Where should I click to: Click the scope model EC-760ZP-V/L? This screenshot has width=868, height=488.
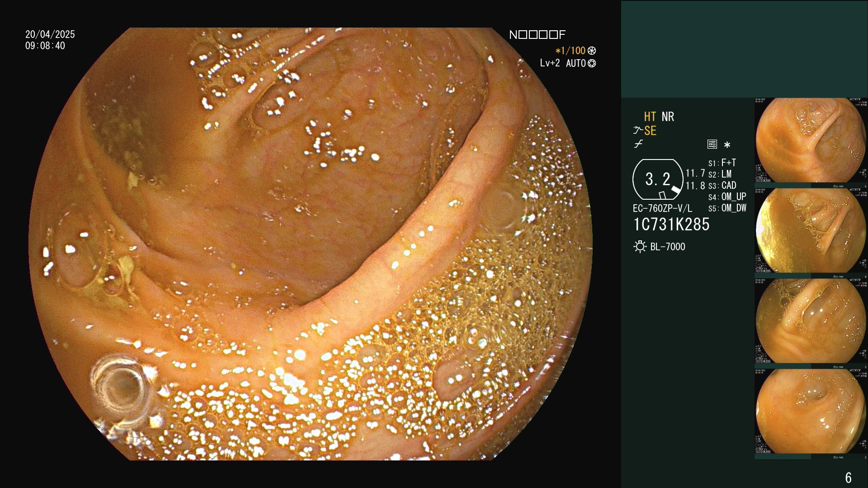click(x=662, y=208)
